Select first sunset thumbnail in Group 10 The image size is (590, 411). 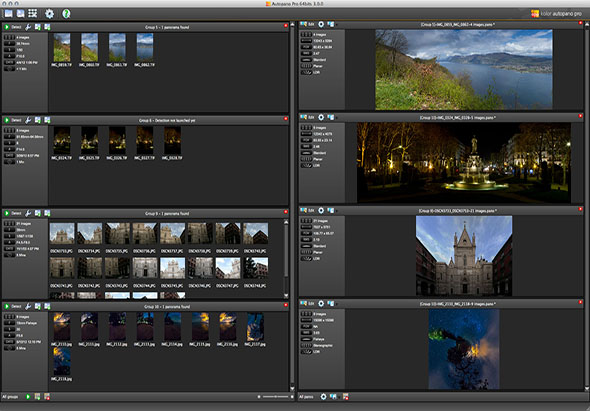pyautogui.click(x=62, y=327)
